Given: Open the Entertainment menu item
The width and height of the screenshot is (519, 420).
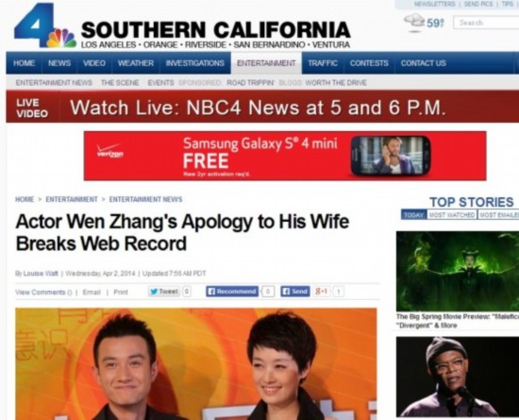Looking at the screenshot, I should click(266, 63).
